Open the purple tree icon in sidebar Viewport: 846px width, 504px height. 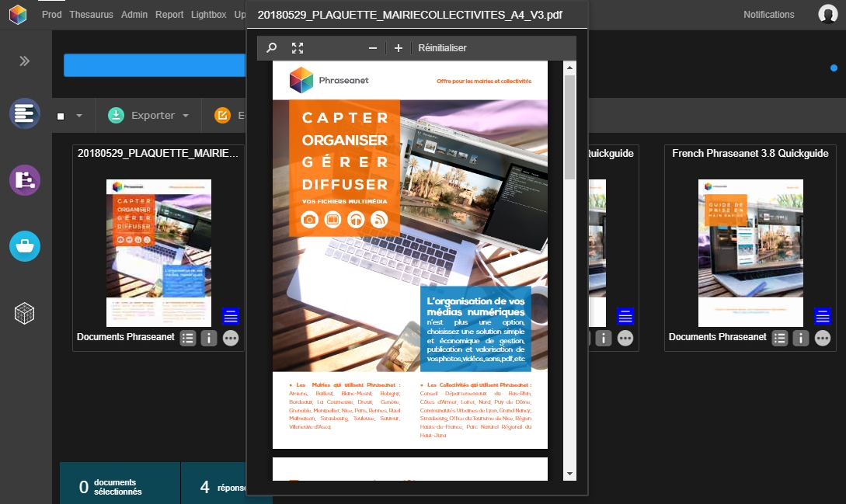point(25,180)
